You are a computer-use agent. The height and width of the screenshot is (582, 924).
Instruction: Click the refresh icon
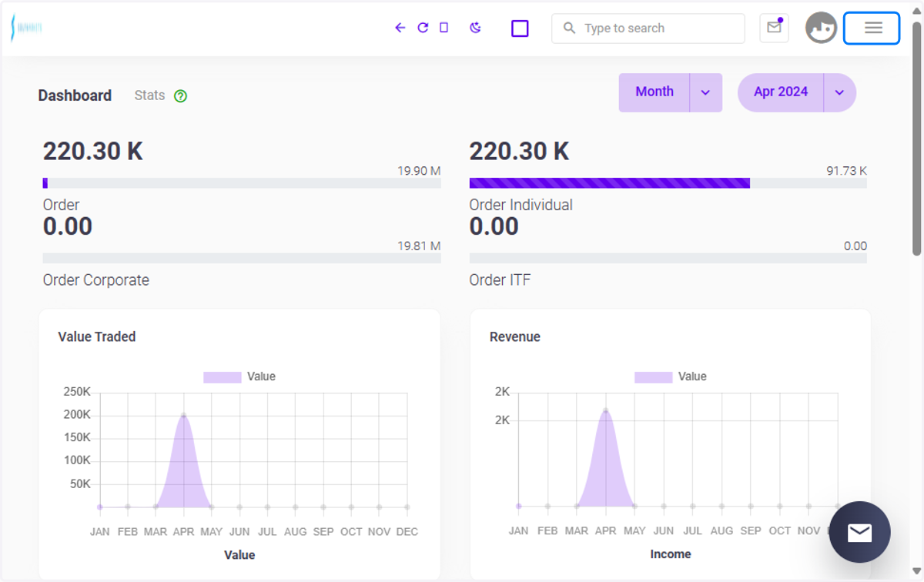[x=423, y=28]
